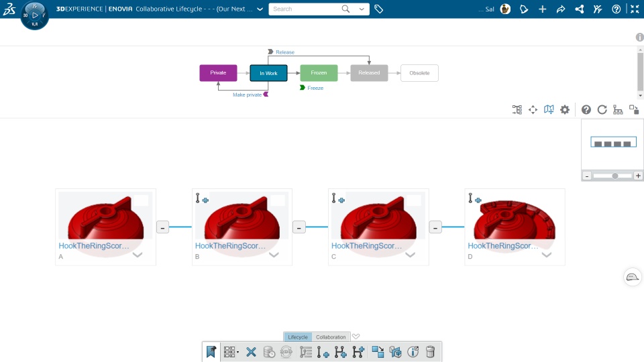Toggle the pinned bookmark action bar icon
This screenshot has height=362, width=644.
[211, 352]
